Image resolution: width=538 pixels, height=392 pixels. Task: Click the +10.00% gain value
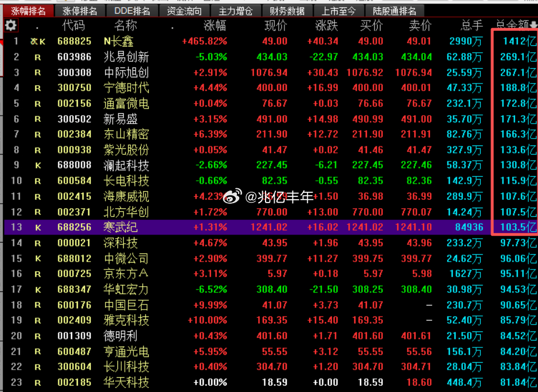coord(208,320)
